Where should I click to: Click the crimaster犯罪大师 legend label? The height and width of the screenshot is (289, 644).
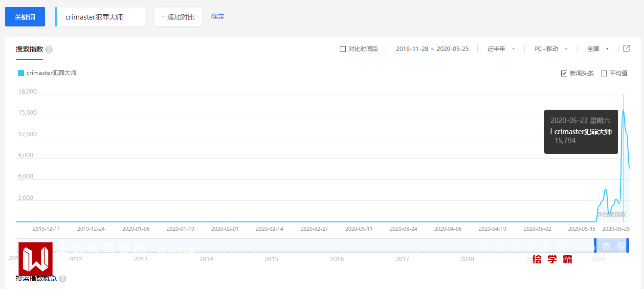pos(51,73)
